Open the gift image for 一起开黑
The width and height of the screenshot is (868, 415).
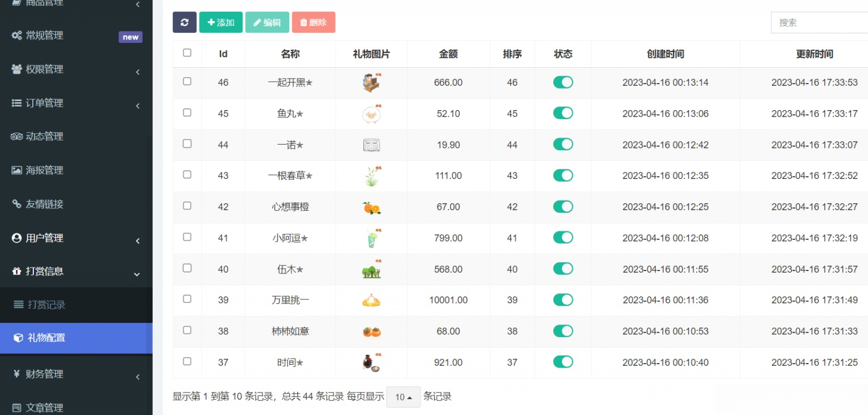click(371, 83)
